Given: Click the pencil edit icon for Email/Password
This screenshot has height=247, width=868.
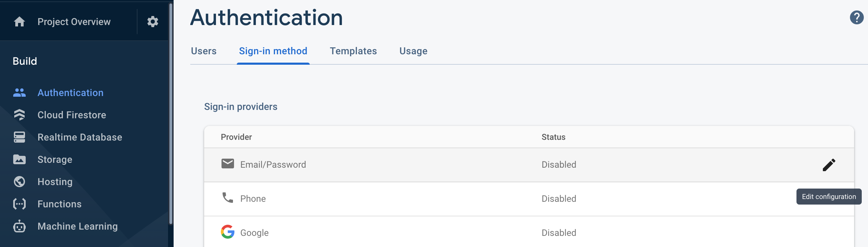Looking at the screenshot, I should (x=829, y=165).
